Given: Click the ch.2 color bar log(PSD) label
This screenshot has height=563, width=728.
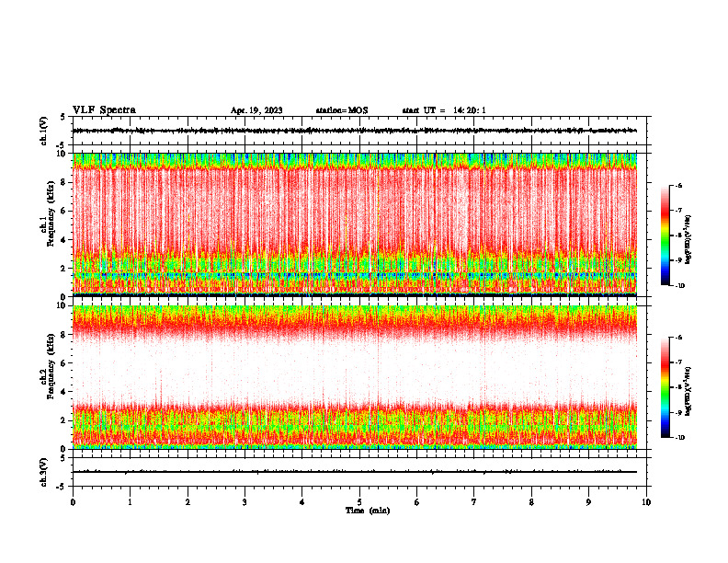Looking at the screenshot, I should pos(688,391).
